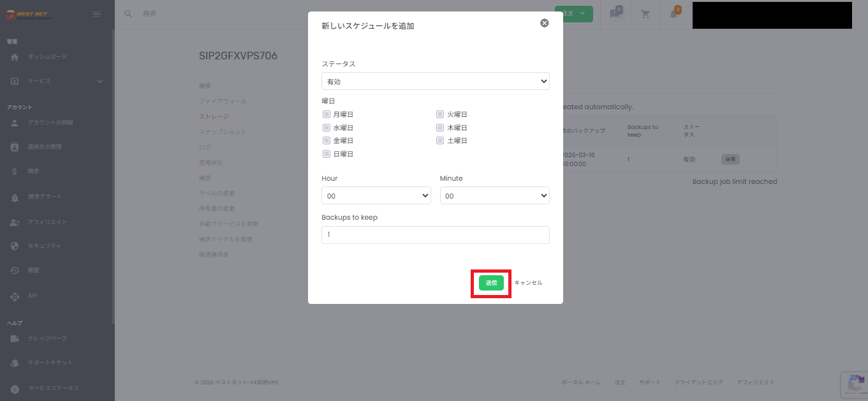Open the Hour dropdown
The height and width of the screenshot is (401, 868).
tap(376, 195)
